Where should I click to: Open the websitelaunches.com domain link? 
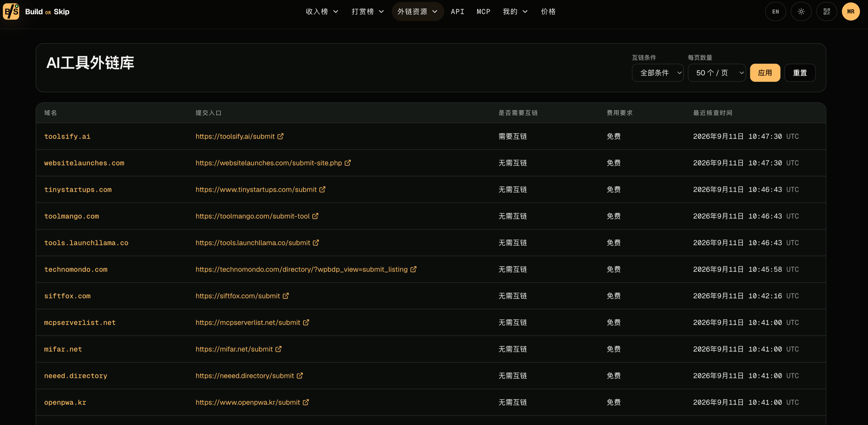tap(84, 163)
